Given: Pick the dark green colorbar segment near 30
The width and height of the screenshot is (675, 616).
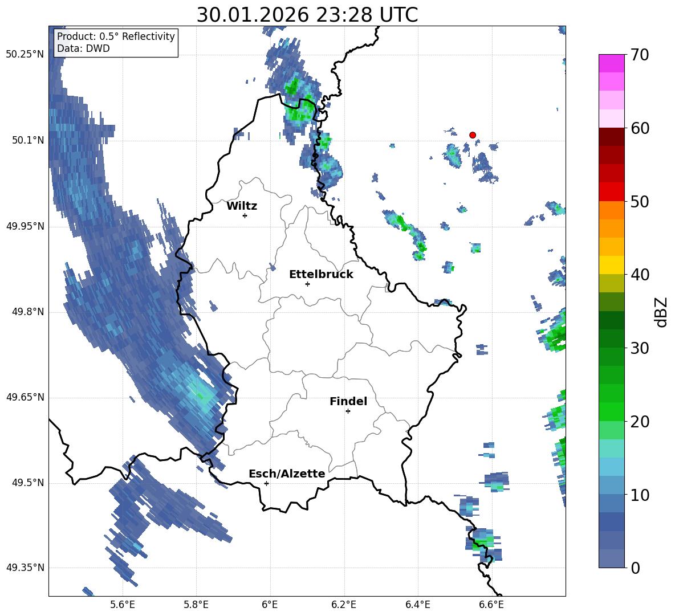Looking at the screenshot, I should [611, 338].
